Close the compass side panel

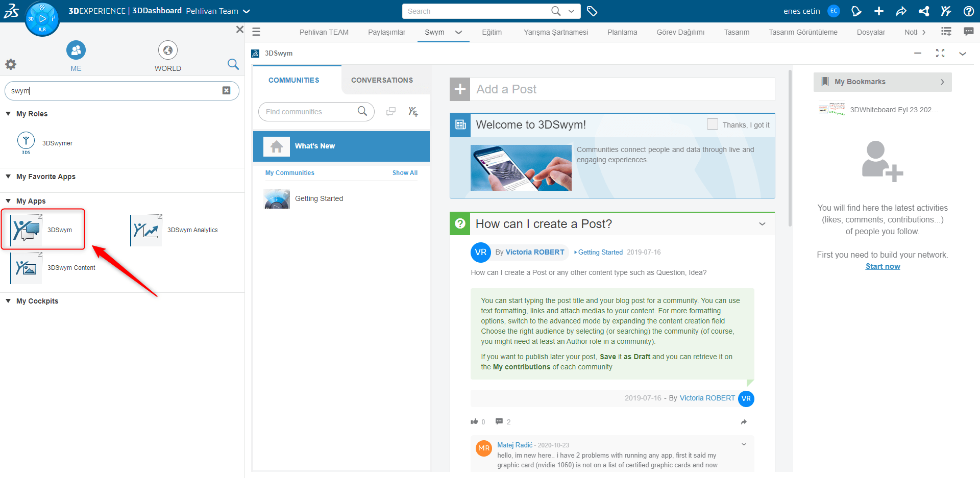pos(239,30)
